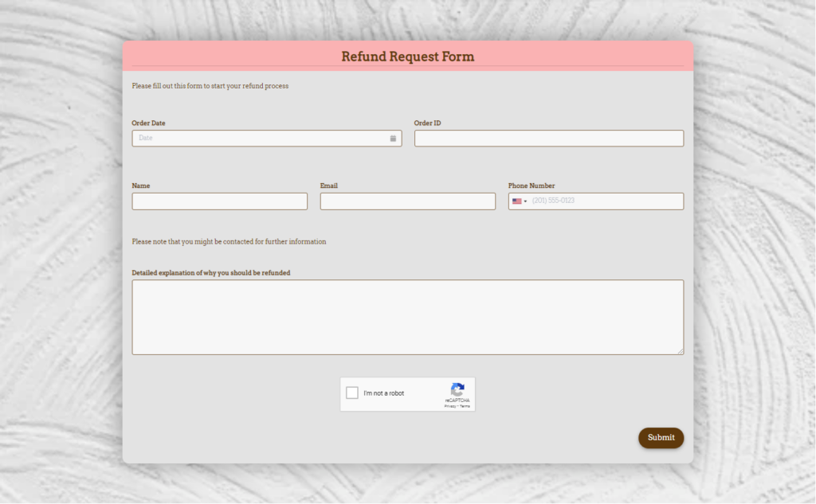
Task: Click the reCAPTCHA logo icon
Action: [457, 389]
